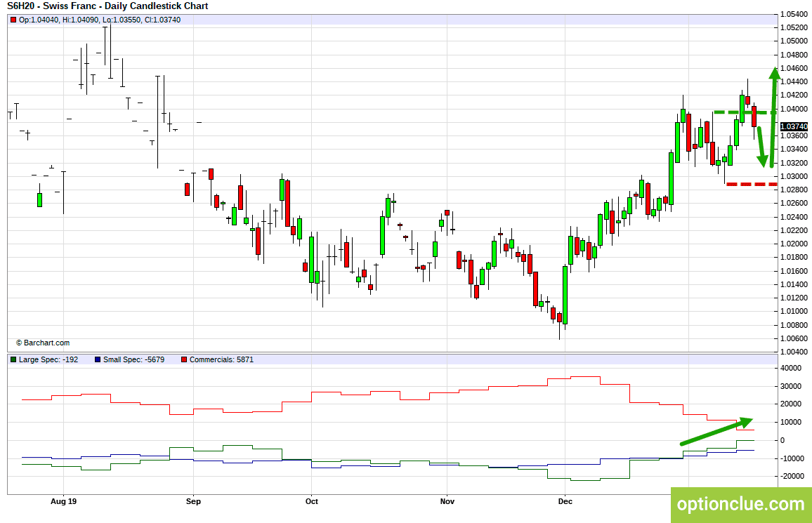Click the highlighted 1.03740 current price tag
The image size is (812, 523).
coord(793,127)
